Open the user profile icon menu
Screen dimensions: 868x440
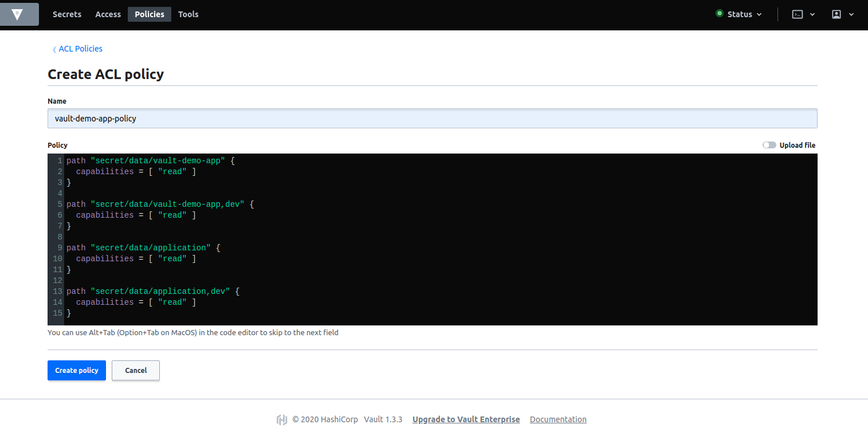[x=836, y=14]
